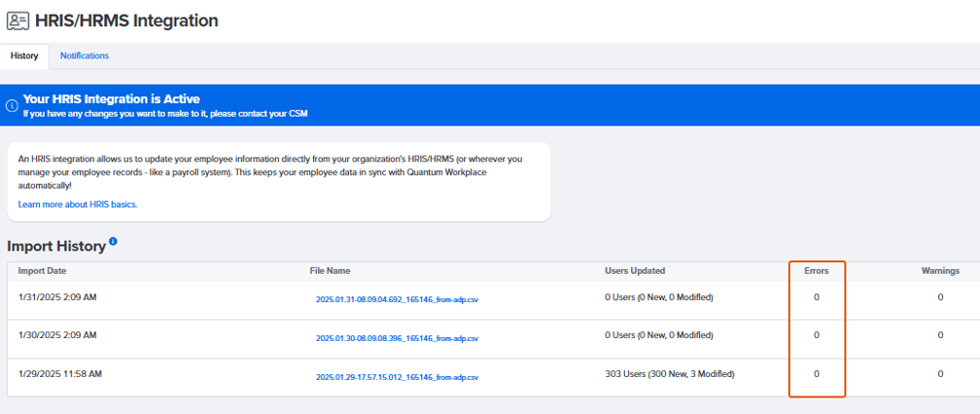The image size is (980, 414).
Task: Click Users Updated value for 1/30/2025 import
Action: pyautogui.click(x=659, y=335)
